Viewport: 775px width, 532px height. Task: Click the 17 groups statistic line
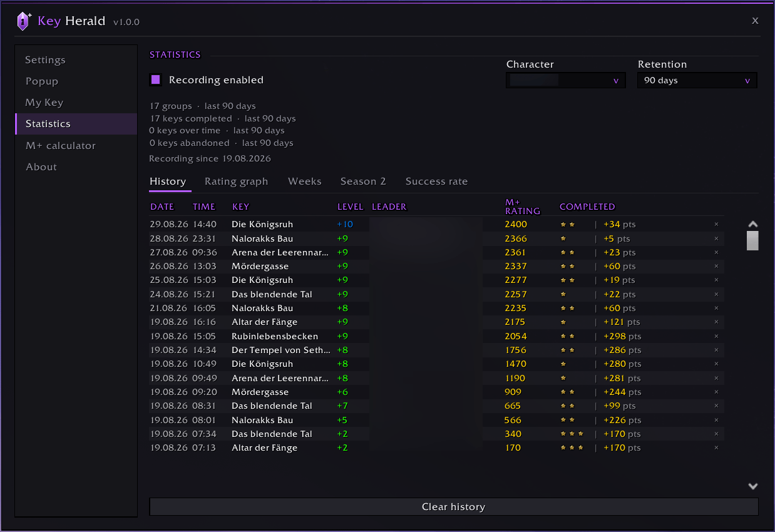(203, 106)
